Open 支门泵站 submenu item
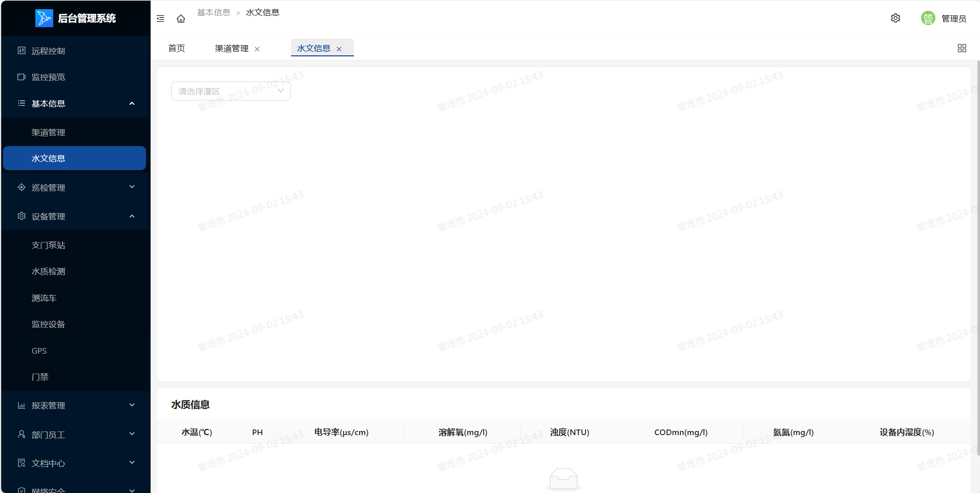This screenshot has height=493, width=980. 75,245
